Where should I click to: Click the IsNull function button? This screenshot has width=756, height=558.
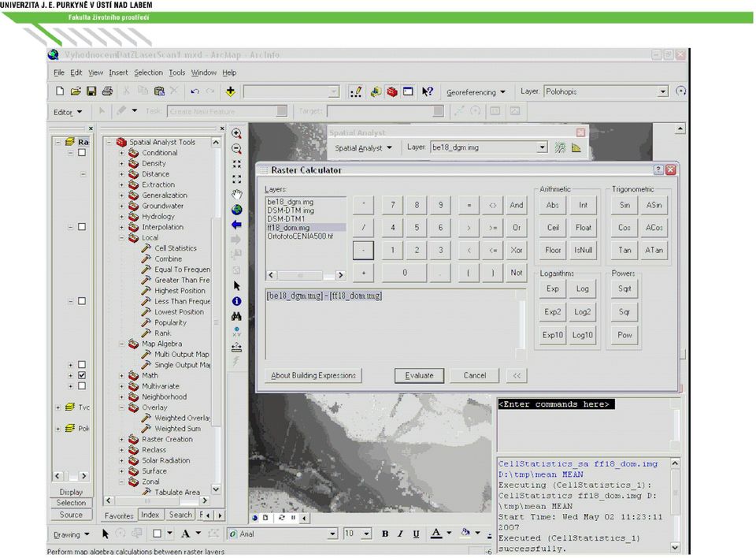[583, 250]
